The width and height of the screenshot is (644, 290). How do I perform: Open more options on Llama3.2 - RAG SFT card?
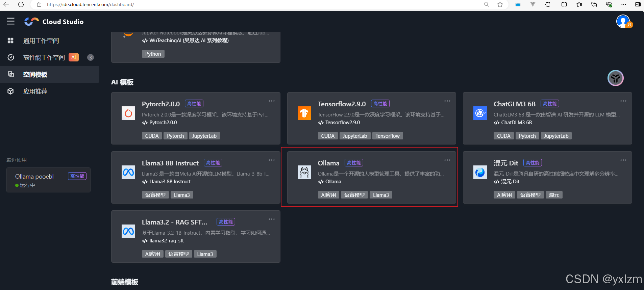(x=272, y=219)
